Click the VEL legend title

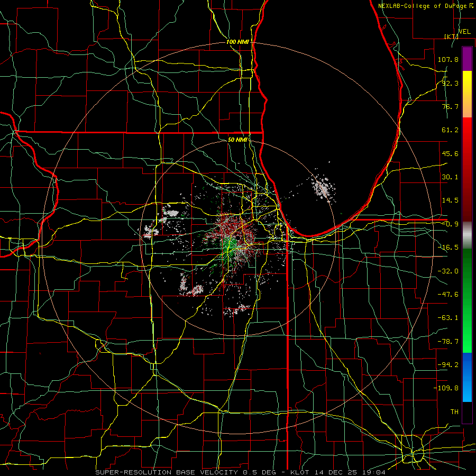click(464, 32)
